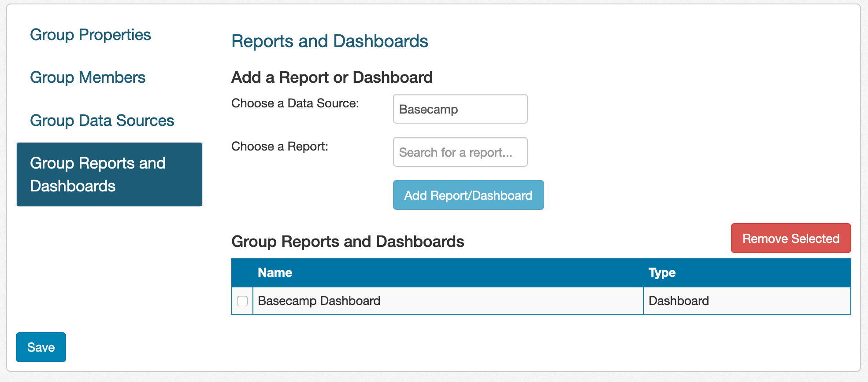Click the Group Reports and Dashboards table heading

pos(348,242)
